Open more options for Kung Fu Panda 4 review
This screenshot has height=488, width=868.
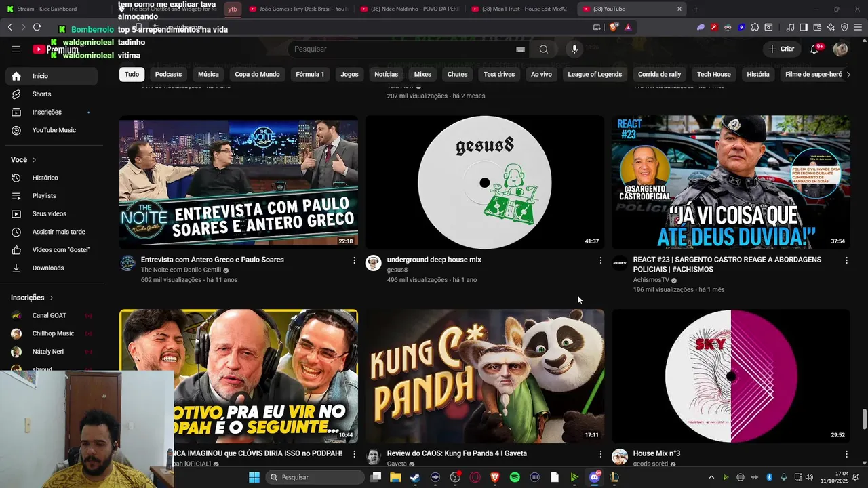click(600, 454)
